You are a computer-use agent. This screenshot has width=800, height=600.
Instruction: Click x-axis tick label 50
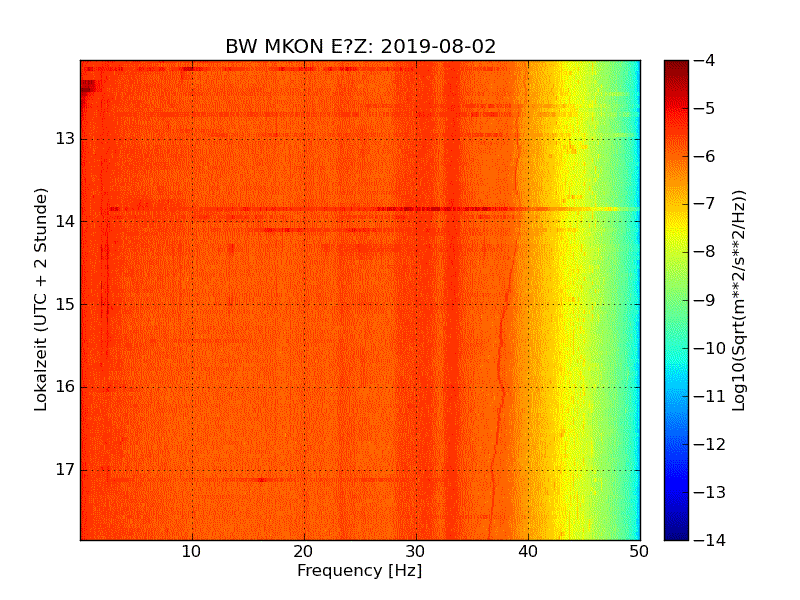pyautogui.click(x=639, y=552)
